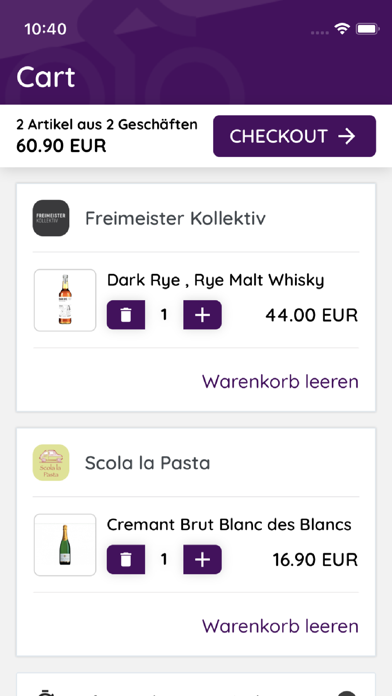
Task: Add one more Cremant Brut bottle
Action: [x=202, y=559]
